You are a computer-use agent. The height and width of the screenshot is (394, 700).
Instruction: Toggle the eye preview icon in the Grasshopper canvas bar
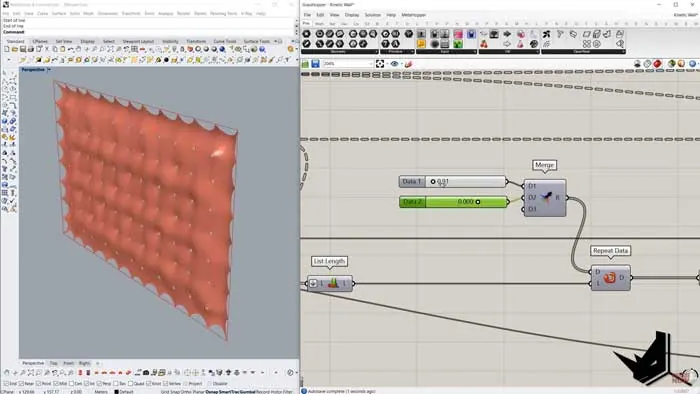[394, 64]
